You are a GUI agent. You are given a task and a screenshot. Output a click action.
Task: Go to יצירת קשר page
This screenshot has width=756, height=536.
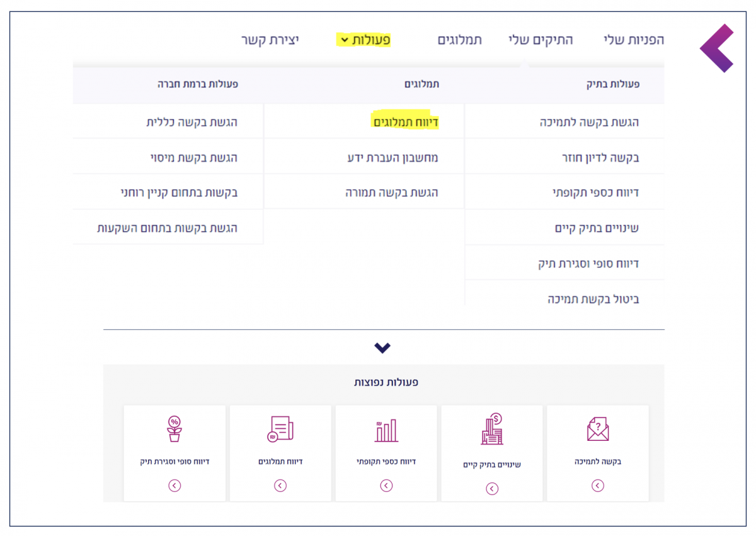coord(270,40)
